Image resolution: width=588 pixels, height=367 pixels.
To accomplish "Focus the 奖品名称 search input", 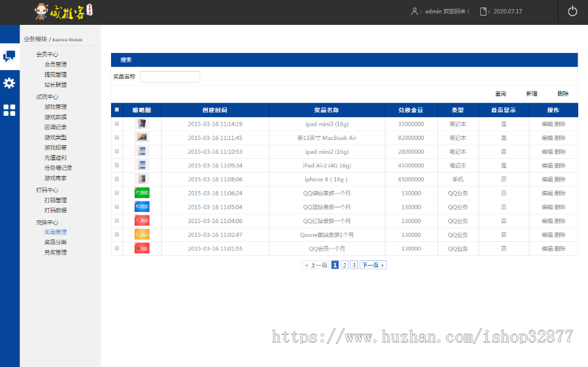I will click(x=170, y=77).
